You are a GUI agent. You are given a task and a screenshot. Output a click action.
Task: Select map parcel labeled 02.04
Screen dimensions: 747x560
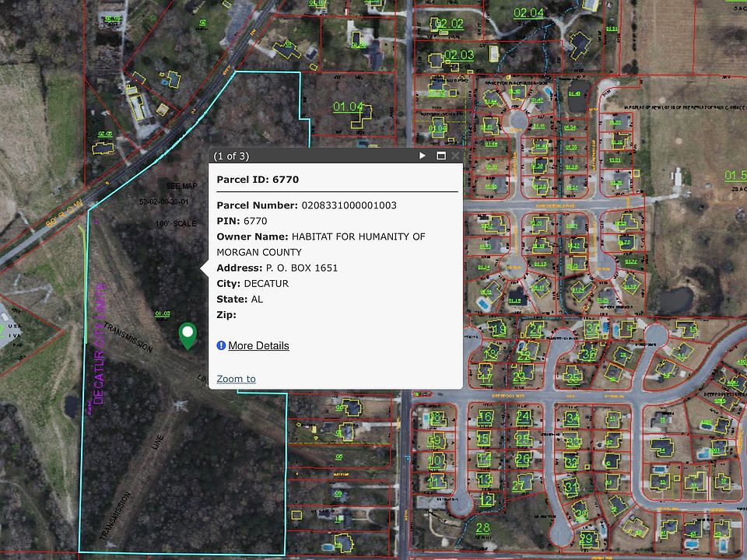(x=529, y=13)
